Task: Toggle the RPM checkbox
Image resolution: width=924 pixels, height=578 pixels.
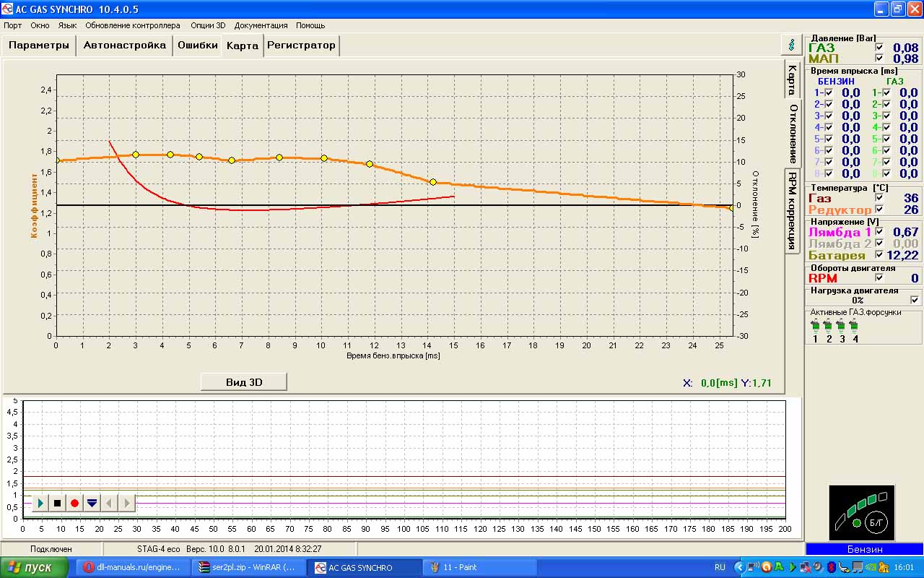Action: [x=879, y=277]
